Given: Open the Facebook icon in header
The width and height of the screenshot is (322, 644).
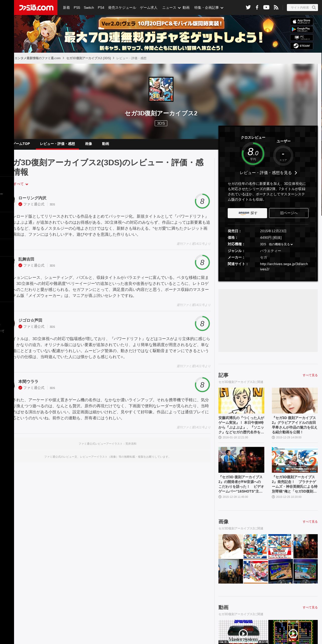Looking at the screenshot, I should pos(257,8).
